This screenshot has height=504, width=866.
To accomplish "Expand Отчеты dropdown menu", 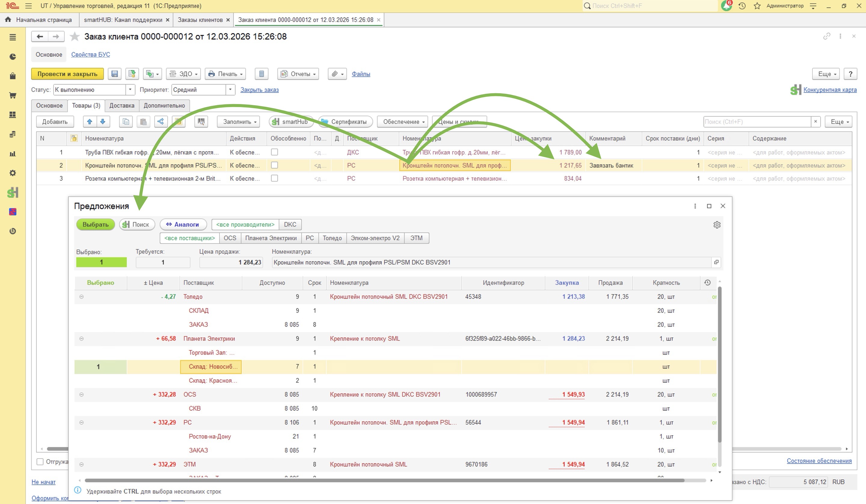I will pyautogui.click(x=298, y=74).
